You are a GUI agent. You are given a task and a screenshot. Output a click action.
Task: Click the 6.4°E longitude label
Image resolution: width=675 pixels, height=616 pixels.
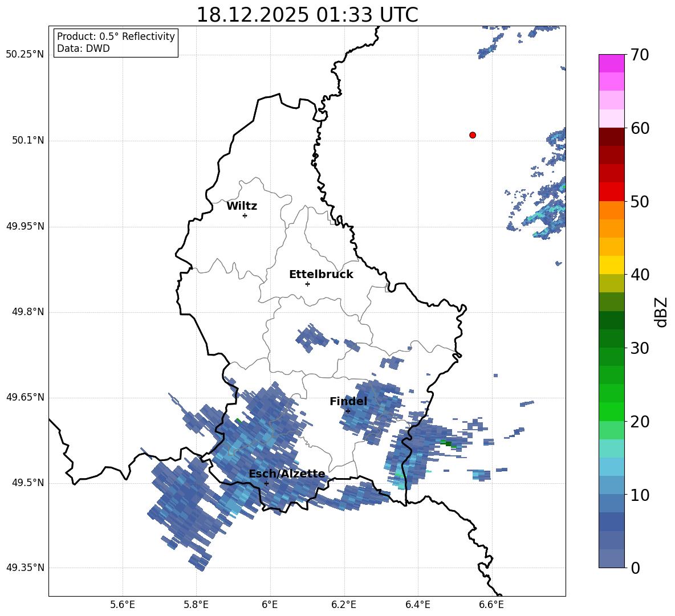[417, 605]
